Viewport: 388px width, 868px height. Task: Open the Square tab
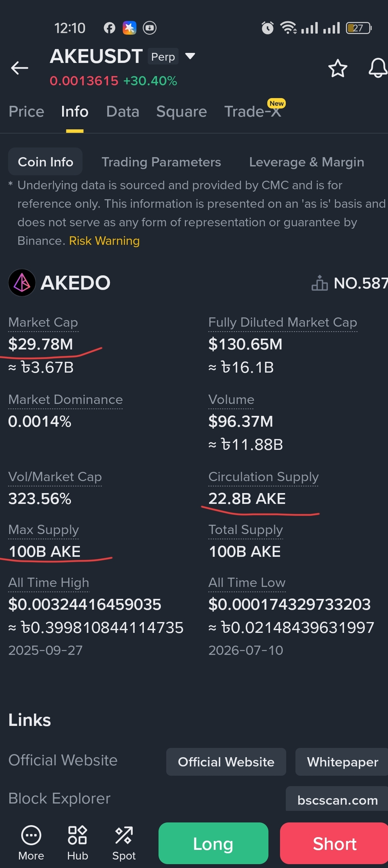coord(182,112)
